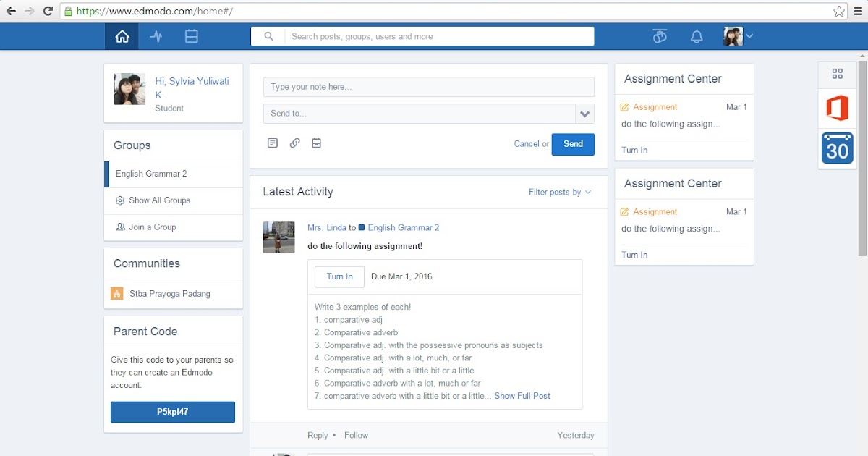
Task: Select the Progress activity icon
Action: pyautogui.click(x=156, y=35)
